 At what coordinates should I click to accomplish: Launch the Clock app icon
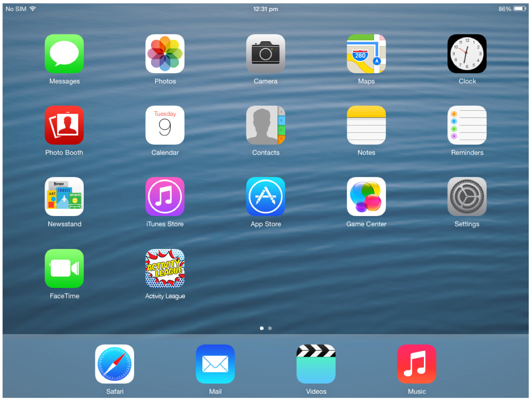click(x=467, y=54)
